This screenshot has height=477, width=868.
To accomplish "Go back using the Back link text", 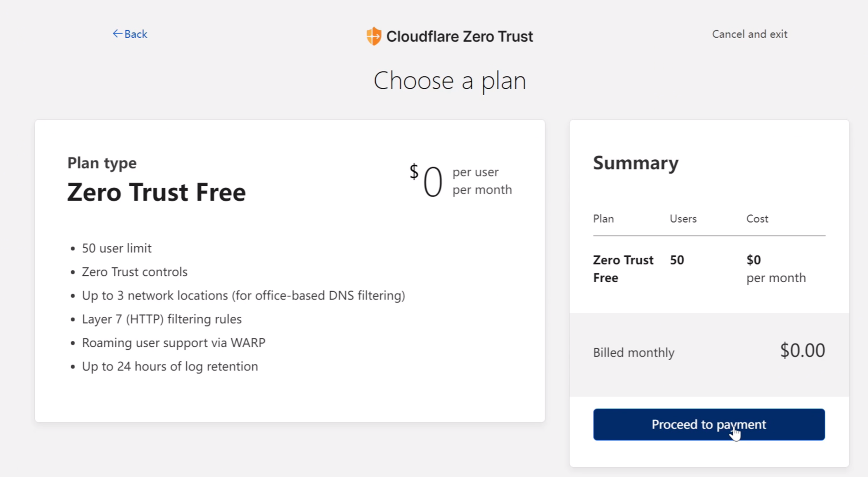I will (x=136, y=34).
